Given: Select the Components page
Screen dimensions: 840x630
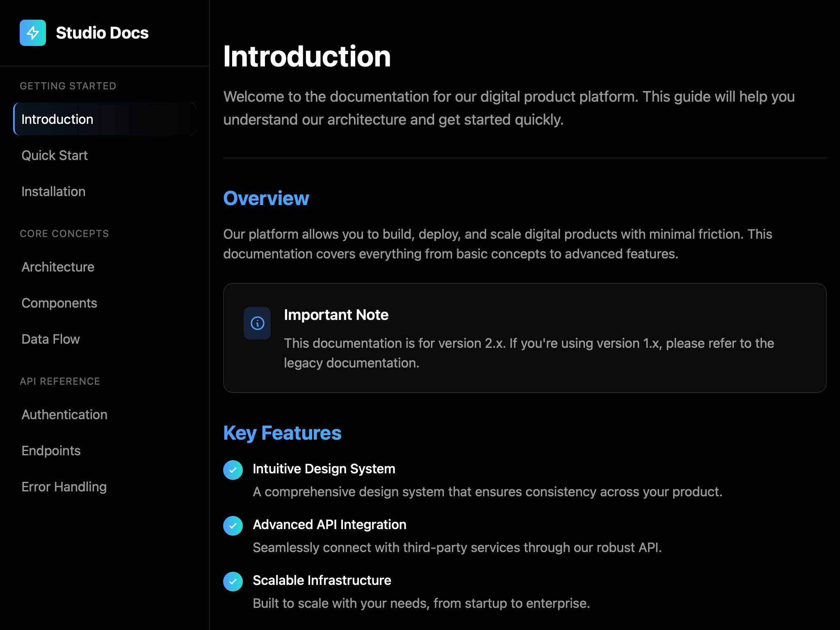Looking at the screenshot, I should pos(59,303).
